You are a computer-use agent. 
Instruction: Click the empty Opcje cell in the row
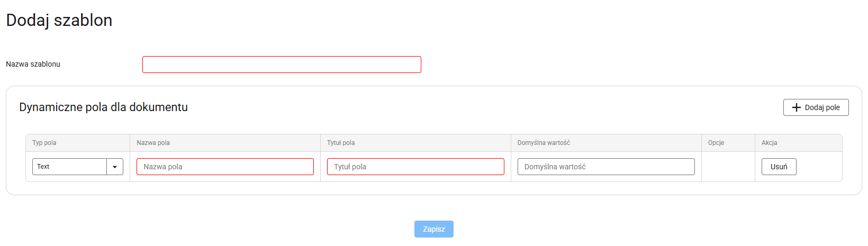point(728,167)
